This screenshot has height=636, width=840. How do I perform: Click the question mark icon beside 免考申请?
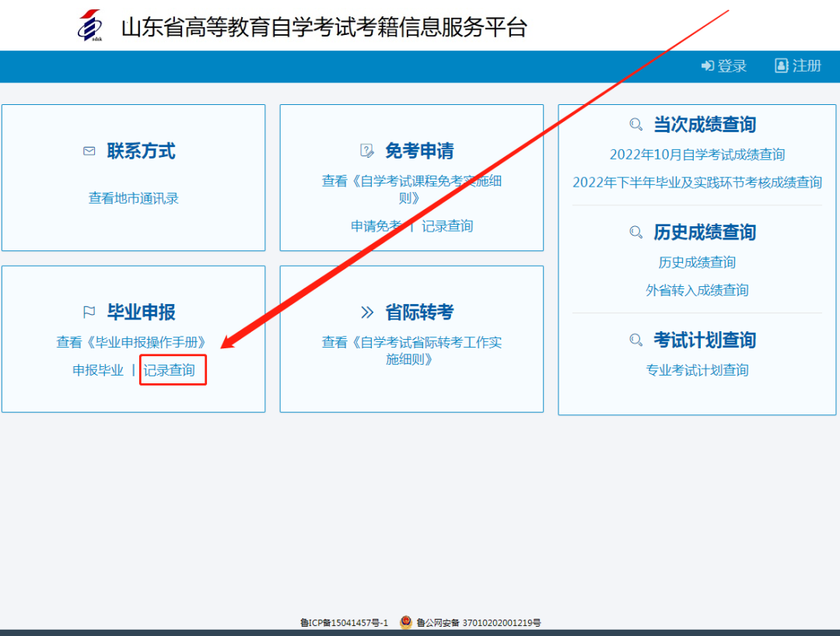point(366,151)
